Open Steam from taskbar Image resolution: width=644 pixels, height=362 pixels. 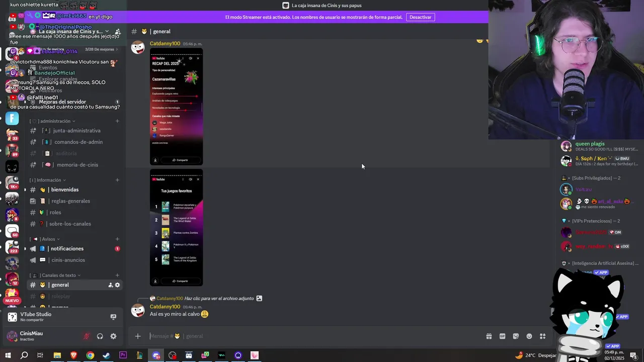[x=107, y=355]
